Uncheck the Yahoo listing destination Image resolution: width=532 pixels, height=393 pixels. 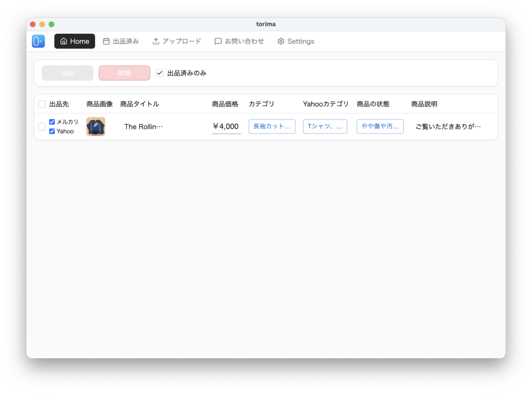pyautogui.click(x=52, y=131)
